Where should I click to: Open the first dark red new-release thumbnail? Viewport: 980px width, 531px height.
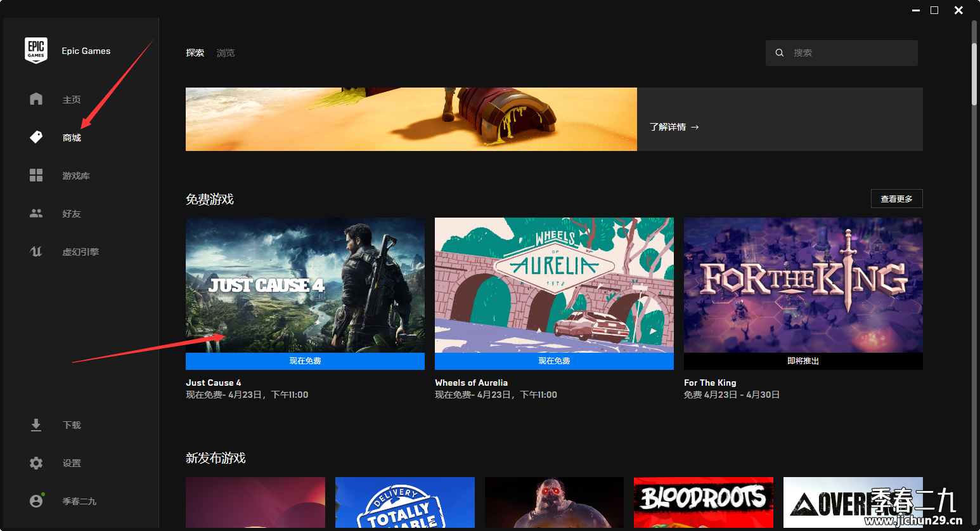point(255,502)
